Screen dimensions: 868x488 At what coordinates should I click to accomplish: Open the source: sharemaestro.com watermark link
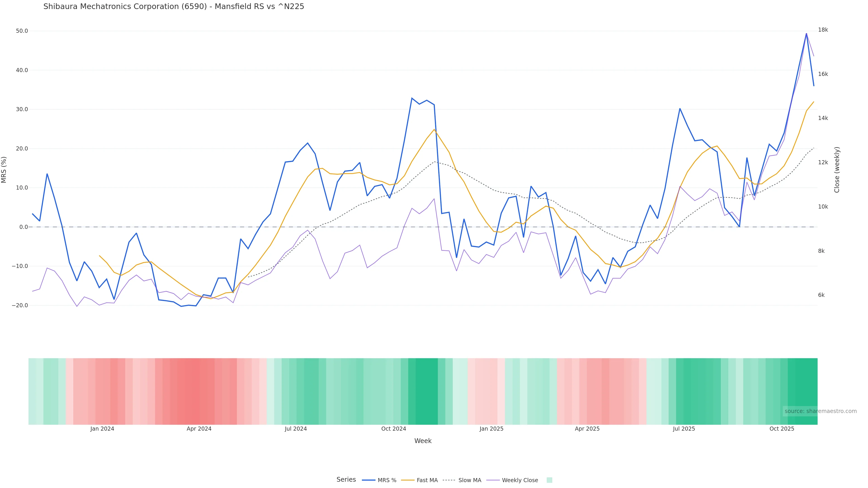pyautogui.click(x=820, y=411)
